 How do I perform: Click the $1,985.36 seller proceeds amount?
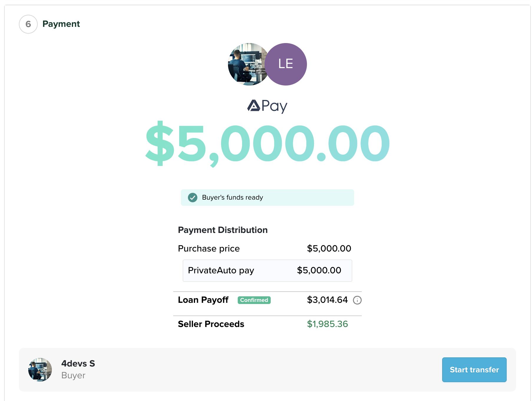(327, 324)
